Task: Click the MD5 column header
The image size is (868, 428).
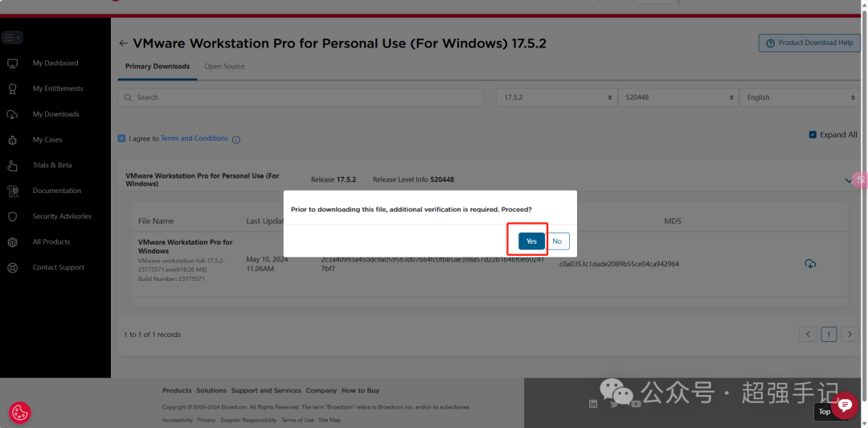Action: [x=673, y=221]
